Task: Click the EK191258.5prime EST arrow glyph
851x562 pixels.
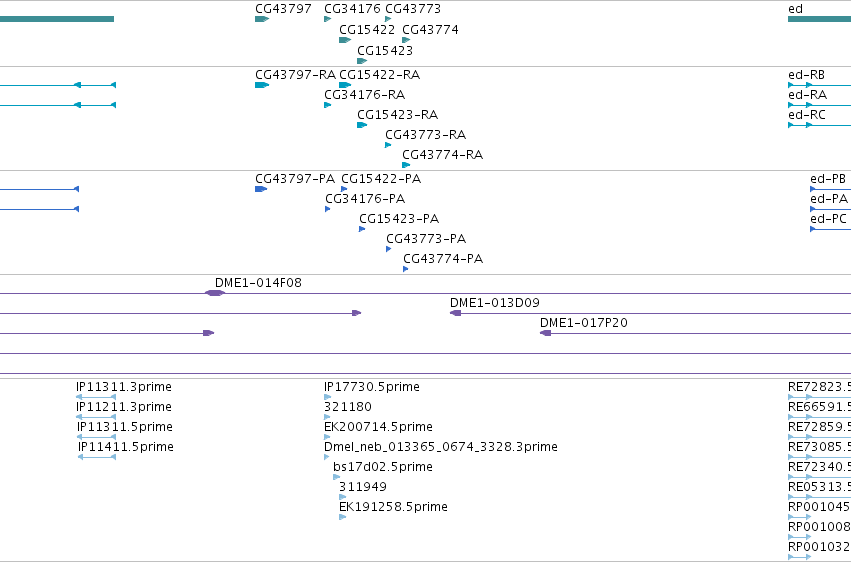Action: pos(342,517)
